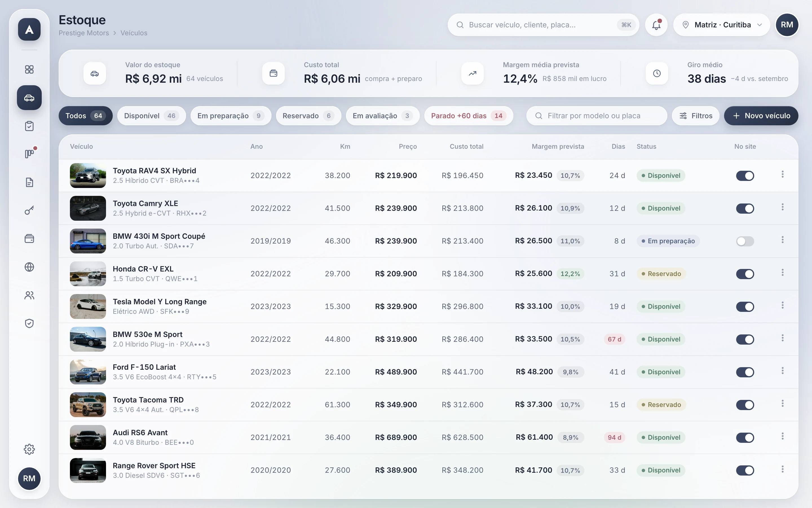Screen dimensions: 812x508
Task: Select the car inventory sidebar icon
Action: tap(29, 98)
